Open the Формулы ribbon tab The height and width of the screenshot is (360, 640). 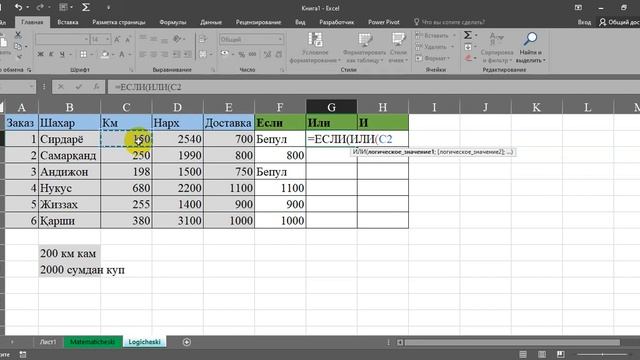[173, 22]
